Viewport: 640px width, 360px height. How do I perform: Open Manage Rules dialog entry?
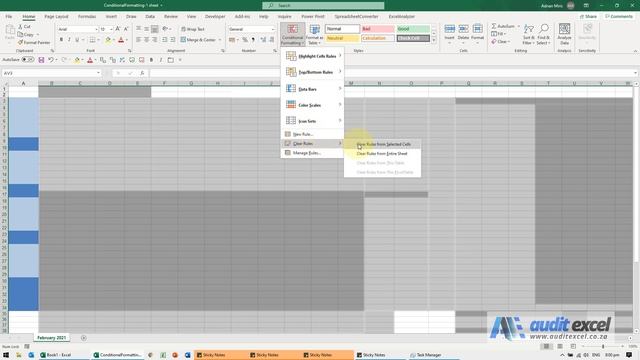tap(313, 153)
